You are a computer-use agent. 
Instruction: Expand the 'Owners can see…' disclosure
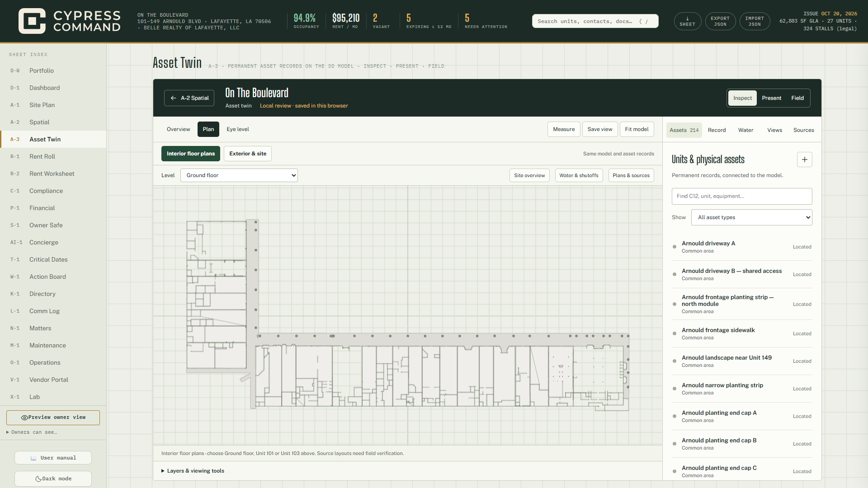[x=32, y=432]
